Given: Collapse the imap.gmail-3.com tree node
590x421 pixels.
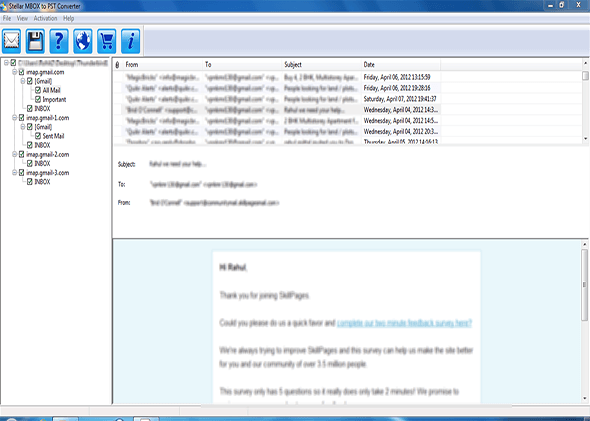Looking at the screenshot, I should pos(15,173).
